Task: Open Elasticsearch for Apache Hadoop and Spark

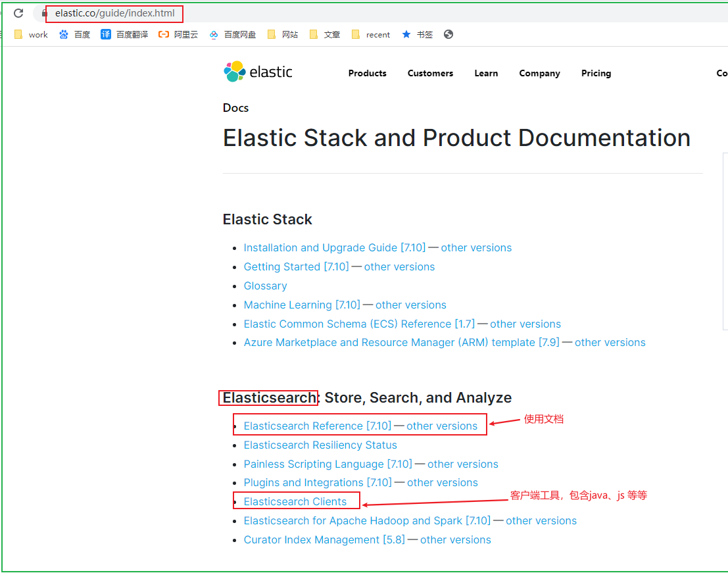Action: (367, 520)
